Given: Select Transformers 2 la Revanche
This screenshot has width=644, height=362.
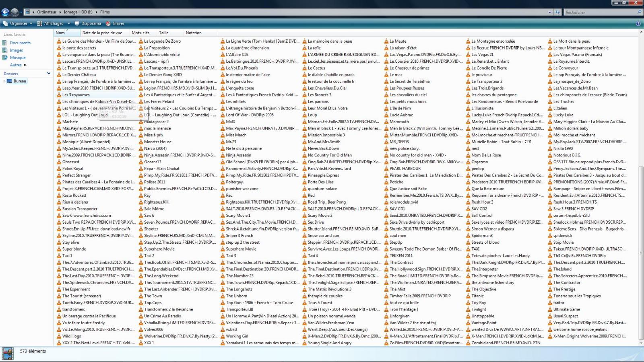Looking at the screenshot, I should [168, 309].
